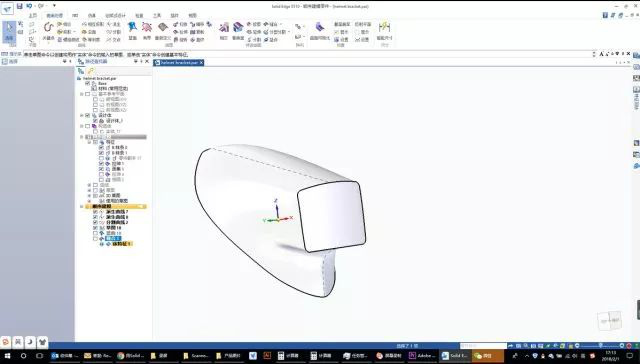This screenshot has height=364, width=640.
Task: Click the keypoint curve tool icon
Action: (49, 29)
